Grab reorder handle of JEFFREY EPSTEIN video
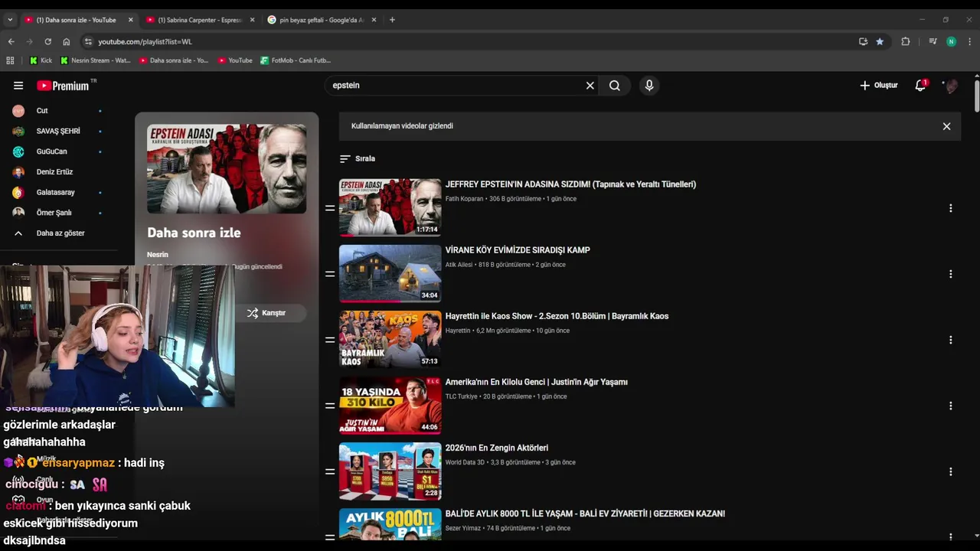This screenshot has width=980, height=551. tap(330, 208)
